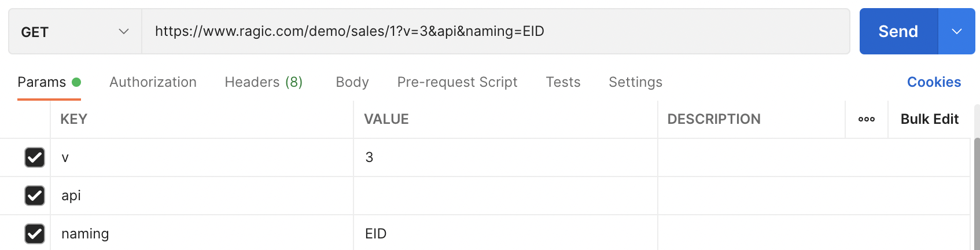980x250 pixels.
Task: Open the Headers (8) tab
Action: (x=263, y=82)
